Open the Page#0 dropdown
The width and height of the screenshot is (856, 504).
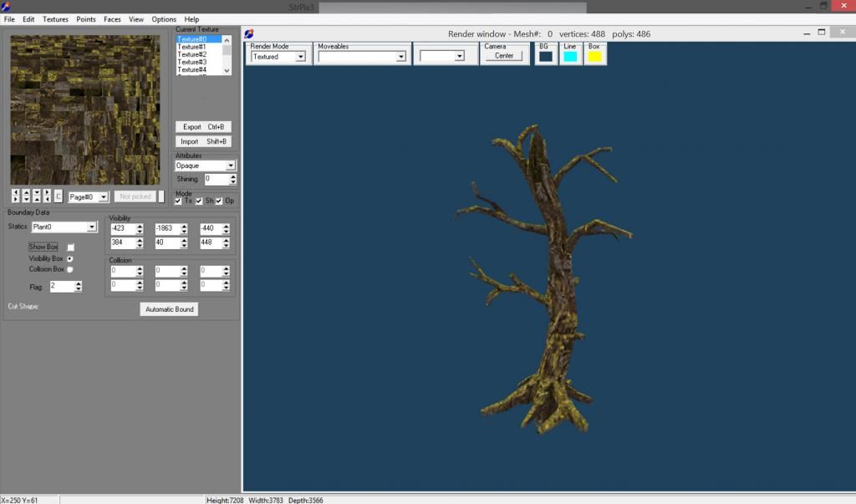pyautogui.click(x=103, y=197)
